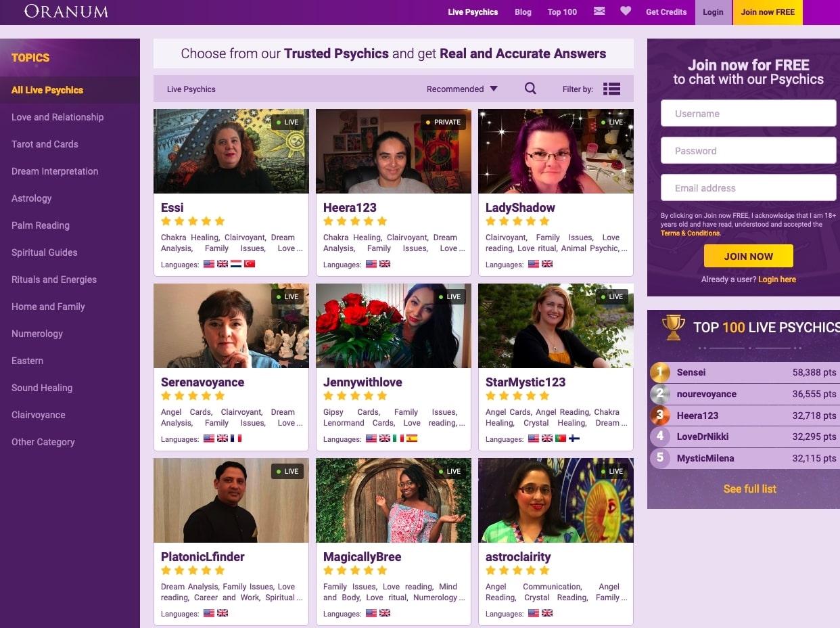The width and height of the screenshot is (840, 628).
Task: Open the Astrology topic
Action: (31, 198)
